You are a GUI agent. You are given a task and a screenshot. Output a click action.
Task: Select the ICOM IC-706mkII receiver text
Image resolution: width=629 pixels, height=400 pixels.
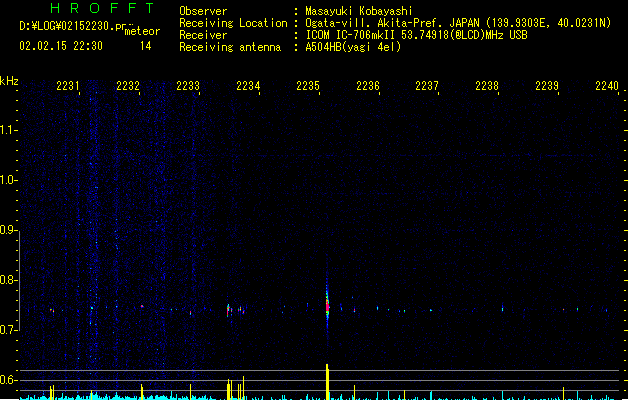352,35
